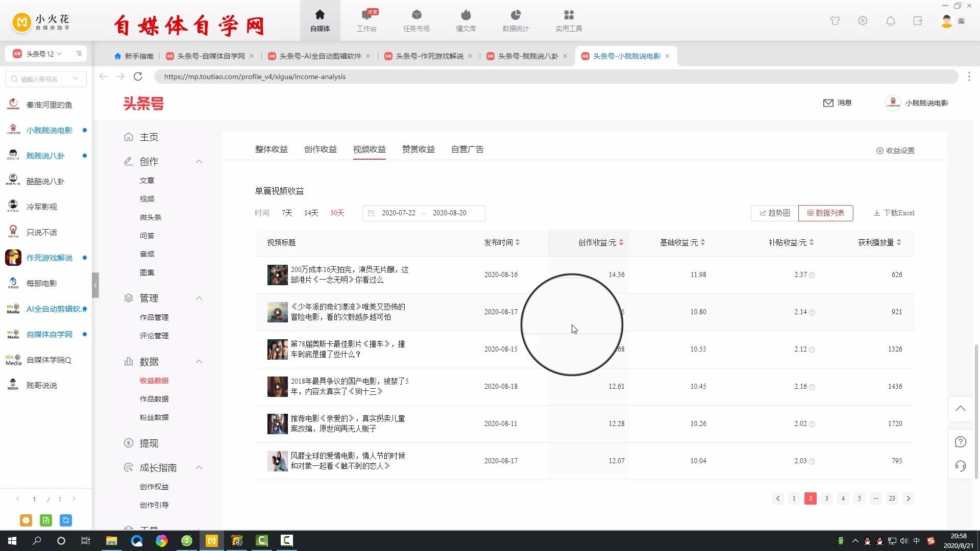Open 提现 withdrawal page
The height and width of the screenshot is (551, 980).
click(x=149, y=443)
